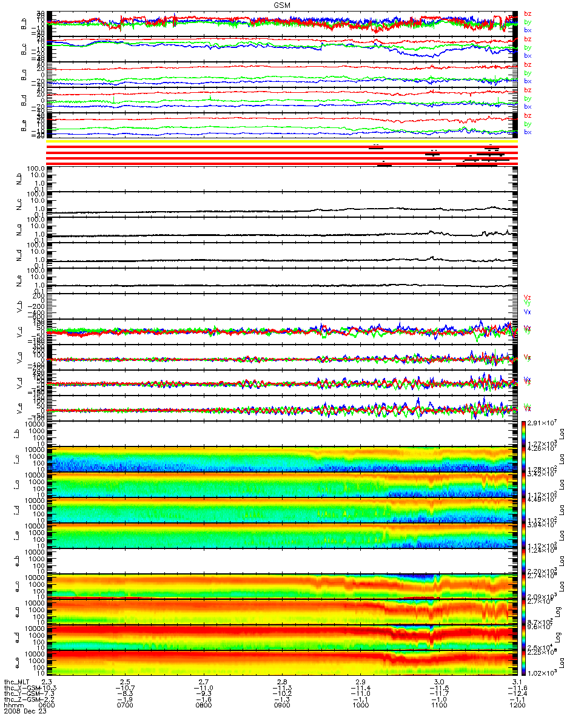Click the green by legend of B_b
This screenshot has height=728, width=564.
(x=528, y=22)
